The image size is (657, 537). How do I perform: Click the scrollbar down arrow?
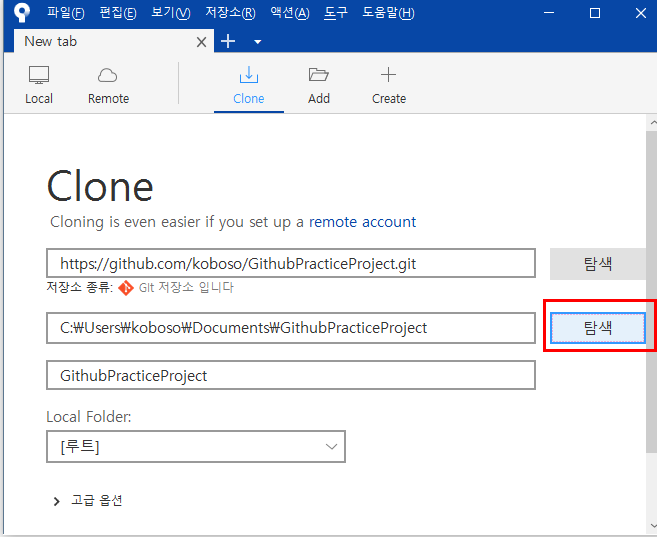coord(652,525)
